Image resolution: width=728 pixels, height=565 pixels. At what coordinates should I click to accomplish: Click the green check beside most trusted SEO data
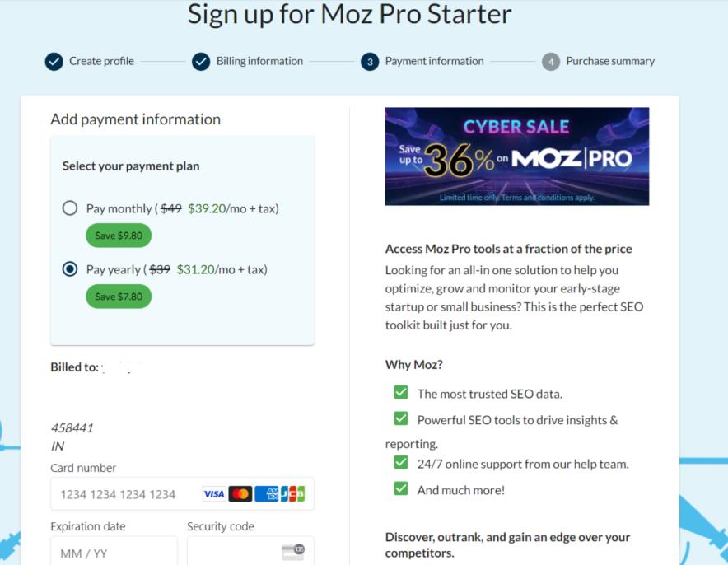click(x=401, y=392)
